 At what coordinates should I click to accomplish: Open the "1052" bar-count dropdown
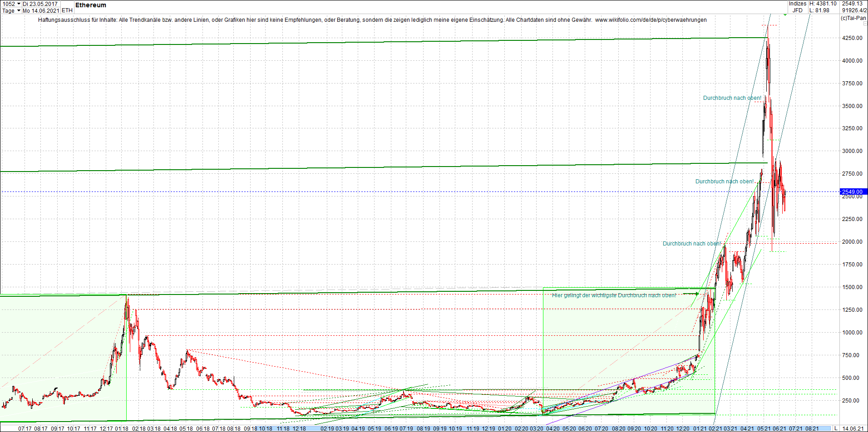click(10, 4)
